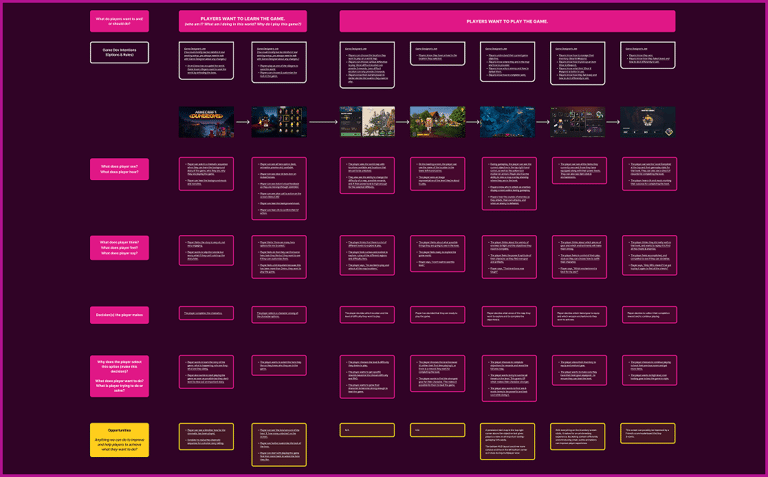The image size is (768, 477).
Task: Select the Game Designers card above the reward screen thumbnail
Action: point(648,55)
